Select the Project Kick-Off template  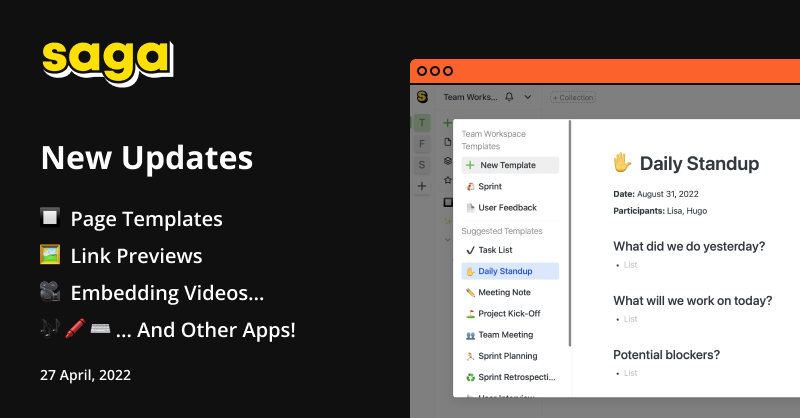[x=510, y=313]
